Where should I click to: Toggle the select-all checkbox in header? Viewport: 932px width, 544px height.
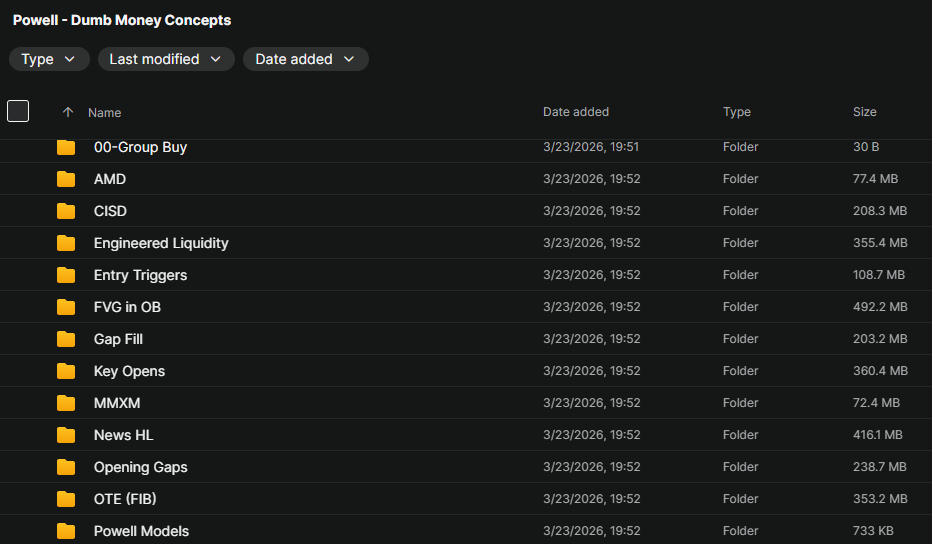(x=18, y=111)
